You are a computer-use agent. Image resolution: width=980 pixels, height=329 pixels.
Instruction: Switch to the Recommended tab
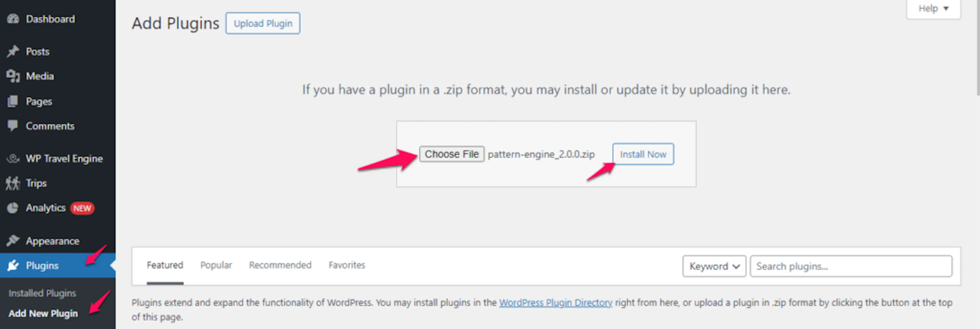coord(280,265)
